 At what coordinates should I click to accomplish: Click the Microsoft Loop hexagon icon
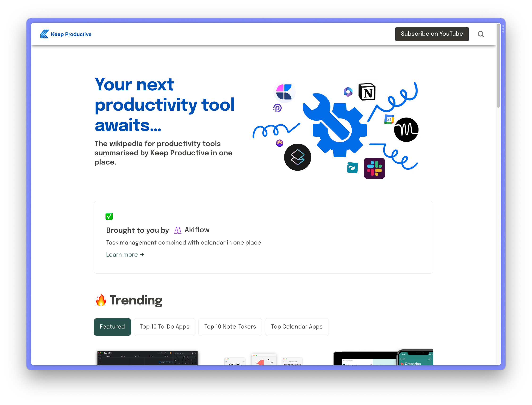pos(348,92)
